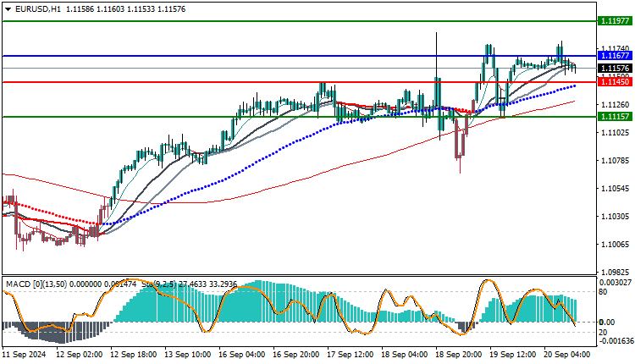Click the 13 Sep 10:00 time label
Viewport: 635px width, 364px height.
click(187, 355)
